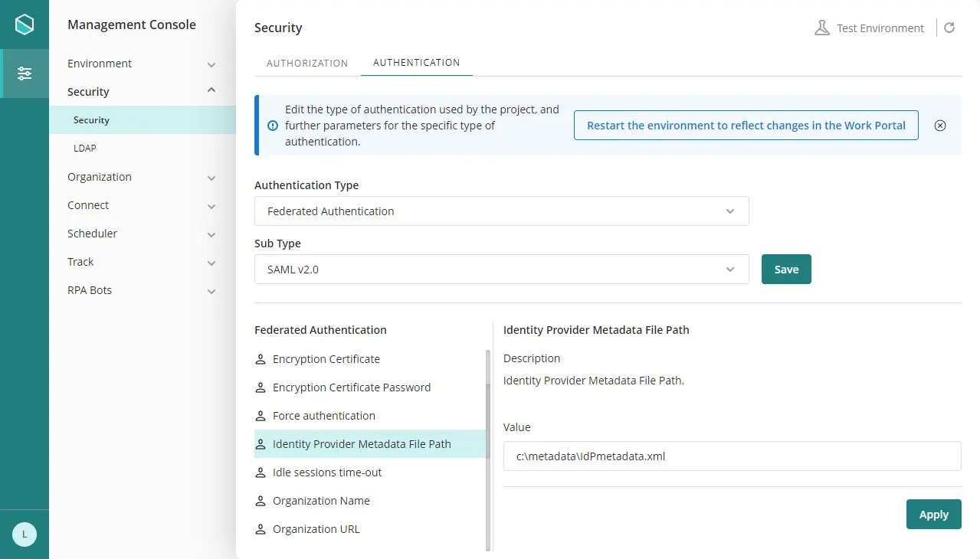Image resolution: width=980 pixels, height=559 pixels.
Task: Click the icon beside Encryption Certificate
Action: tap(261, 359)
